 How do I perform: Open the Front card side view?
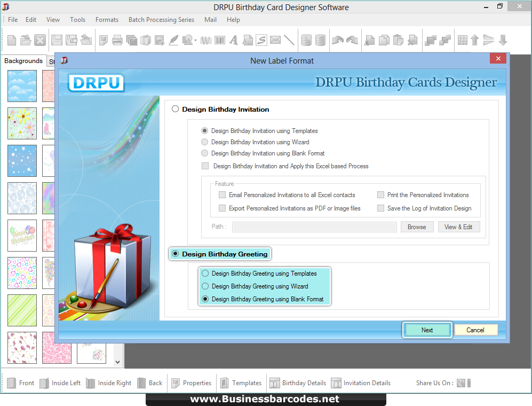tap(21, 383)
